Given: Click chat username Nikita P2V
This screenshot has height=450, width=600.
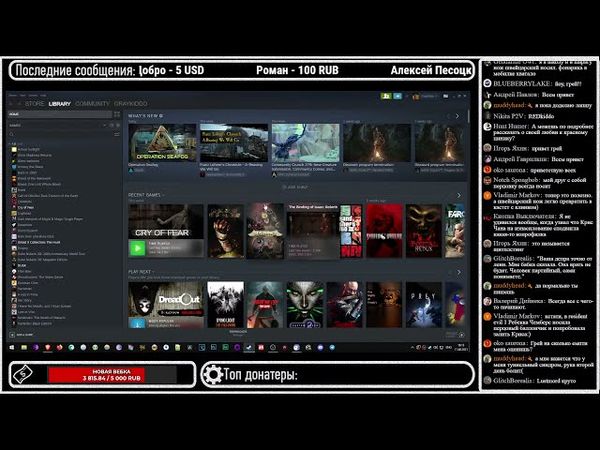Looking at the screenshot, I should pyautogui.click(x=509, y=116).
